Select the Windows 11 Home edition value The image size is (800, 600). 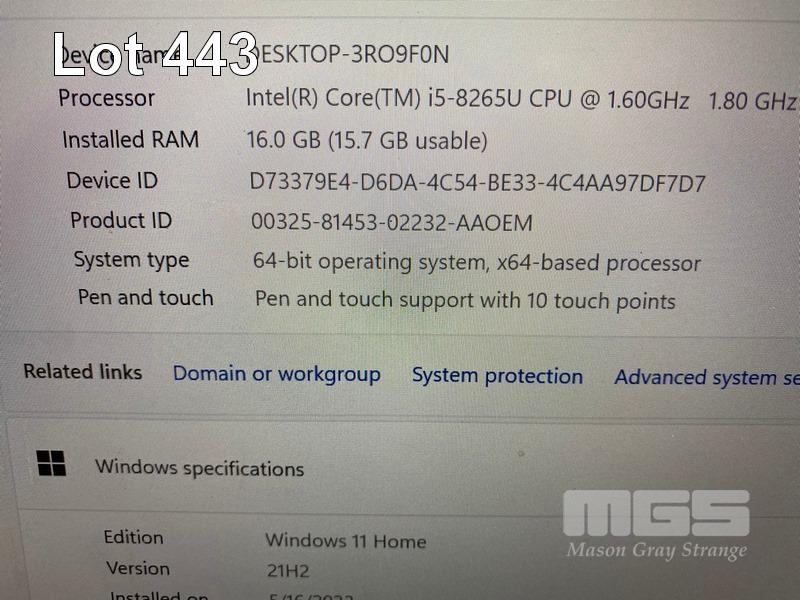[346, 541]
